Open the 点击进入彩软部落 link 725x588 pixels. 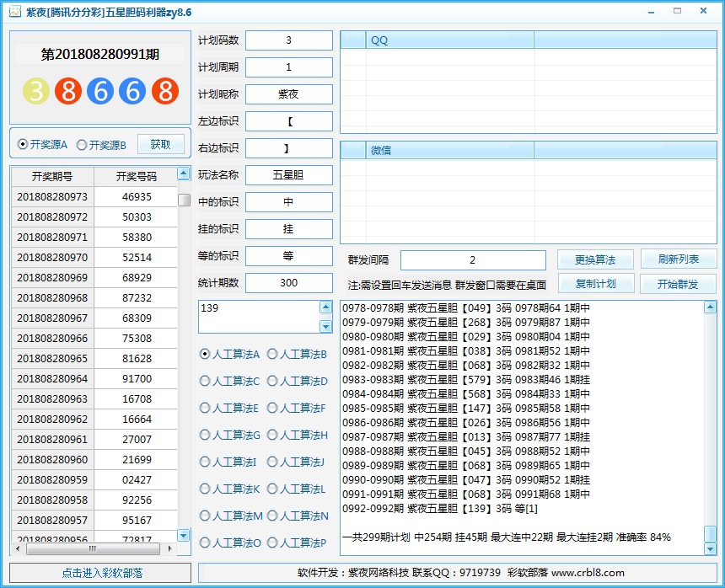pos(102,573)
